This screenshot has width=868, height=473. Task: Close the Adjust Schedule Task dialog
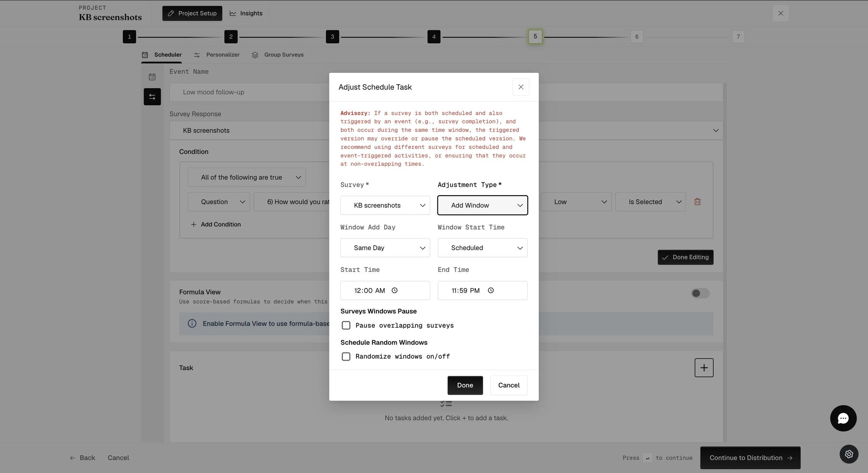[x=521, y=87]
